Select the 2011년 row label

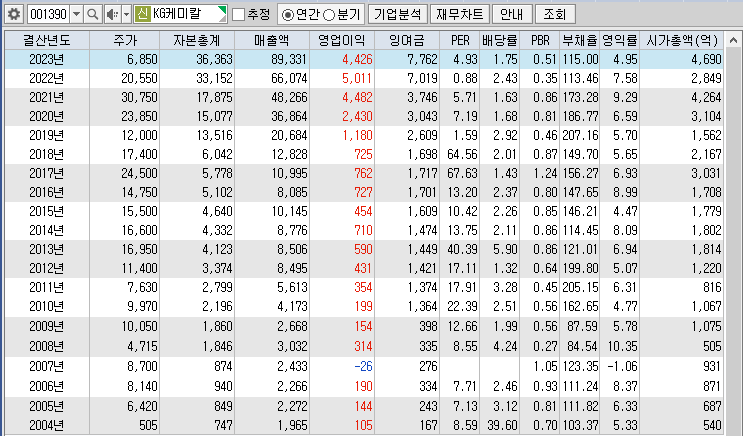click(46, 287)
